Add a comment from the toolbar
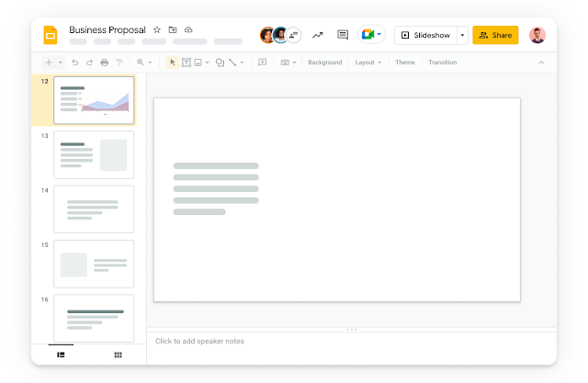This screenshot has height=383, width=588. 262,62
